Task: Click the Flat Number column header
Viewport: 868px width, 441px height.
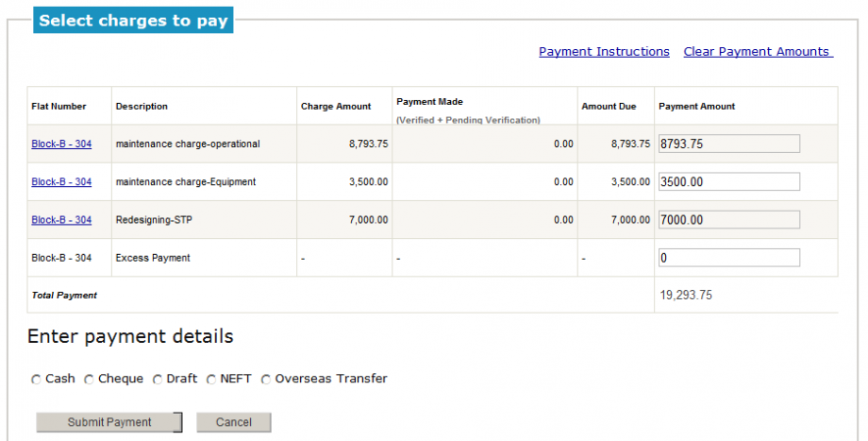Action: (x=58, y=107)
